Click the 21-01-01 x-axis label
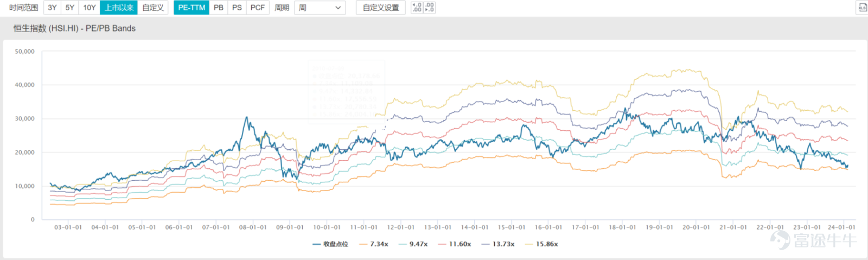868x260 pixels. [733, 227]
